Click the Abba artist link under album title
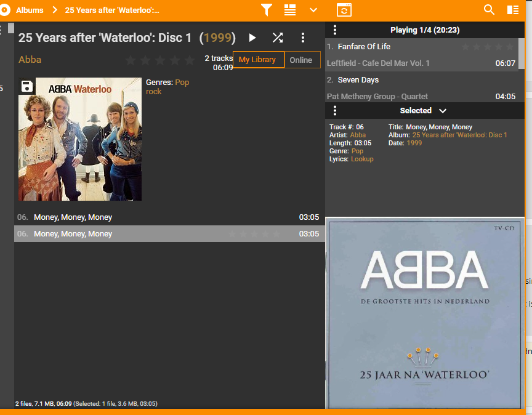Image resolution: width=532 pixels, height=415 pixels. coord(30,60)
